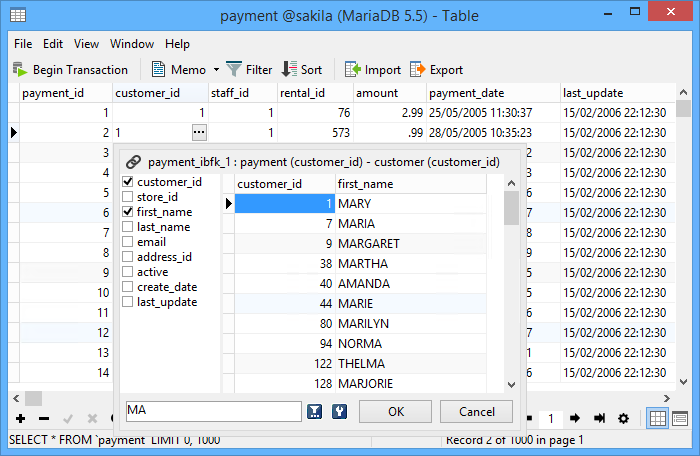Click horizontal scrollbar right arrow
The height and width of the screenshot is (456, 700).
point(667,398)
